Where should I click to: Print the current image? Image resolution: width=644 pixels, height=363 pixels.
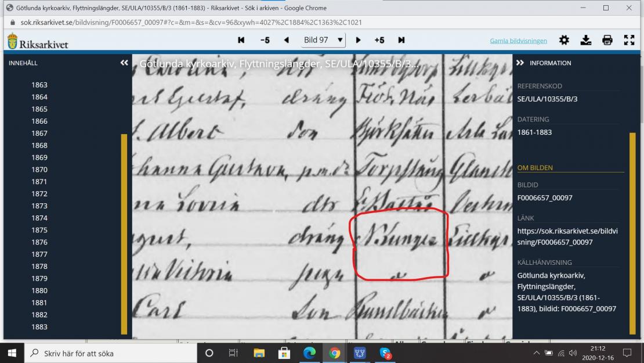607,40
